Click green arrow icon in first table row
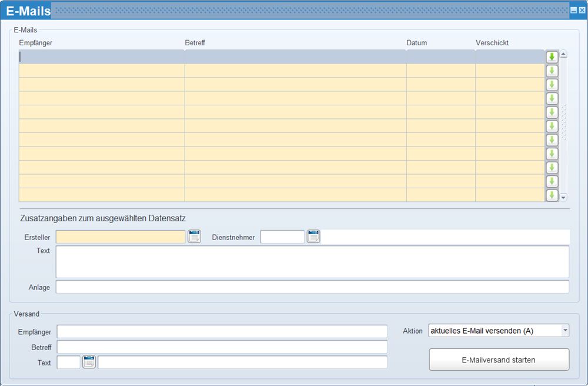The width and height of the screenshot is (588, 386). pos(552,57)
